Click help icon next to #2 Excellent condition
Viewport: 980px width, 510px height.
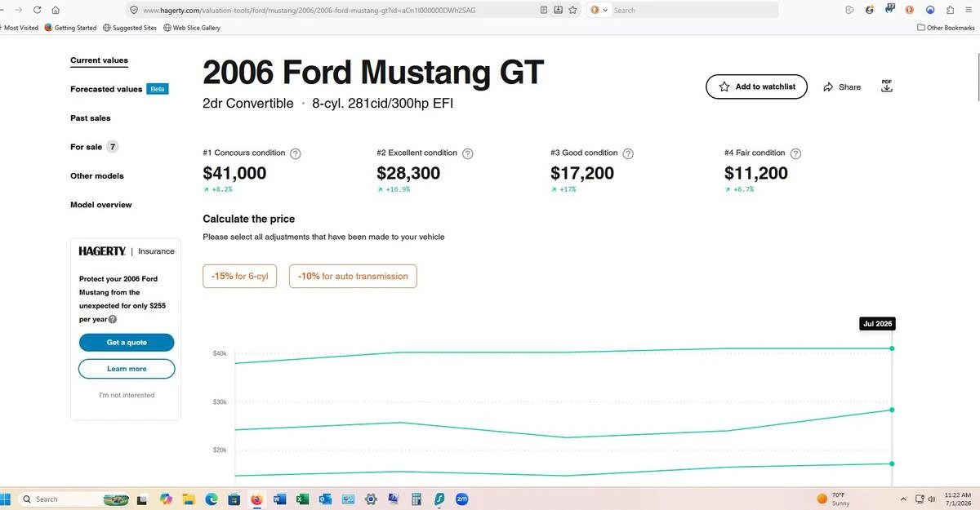(468, 153)
